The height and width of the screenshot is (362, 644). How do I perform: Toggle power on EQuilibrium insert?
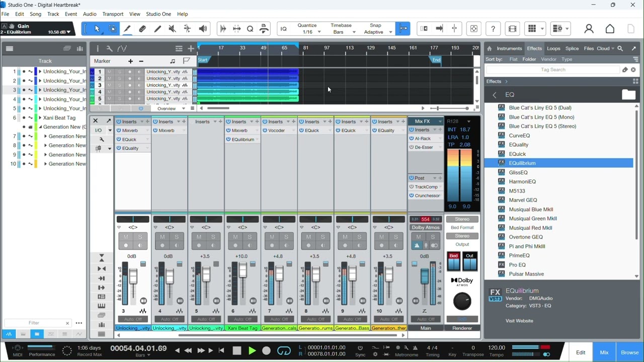[228, 139]
